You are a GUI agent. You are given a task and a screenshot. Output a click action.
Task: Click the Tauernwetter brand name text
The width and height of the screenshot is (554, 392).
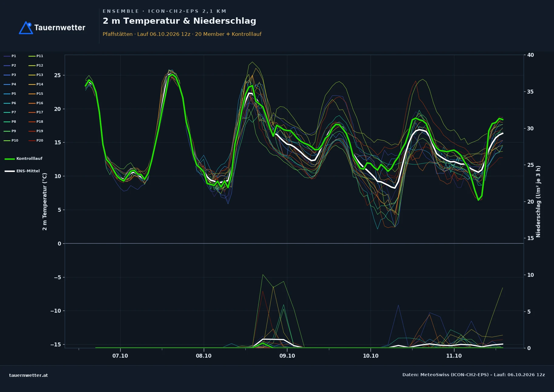(60, 28)
